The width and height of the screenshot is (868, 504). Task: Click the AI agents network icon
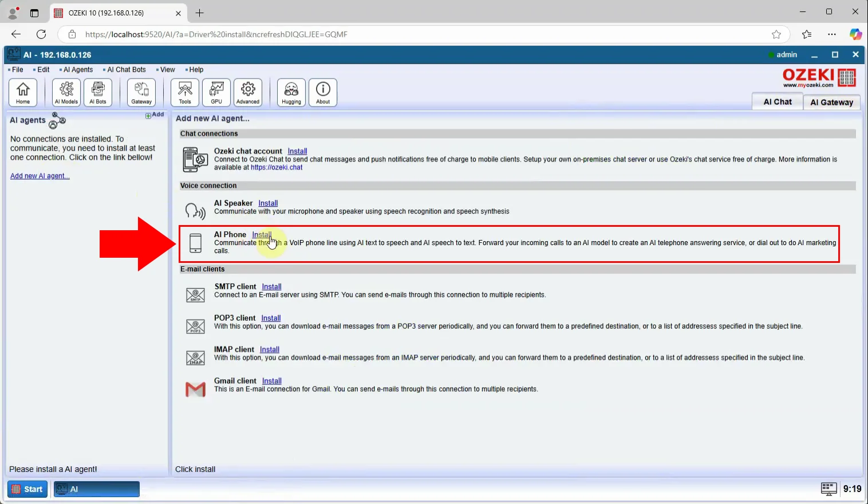click(x=58, y=120)
